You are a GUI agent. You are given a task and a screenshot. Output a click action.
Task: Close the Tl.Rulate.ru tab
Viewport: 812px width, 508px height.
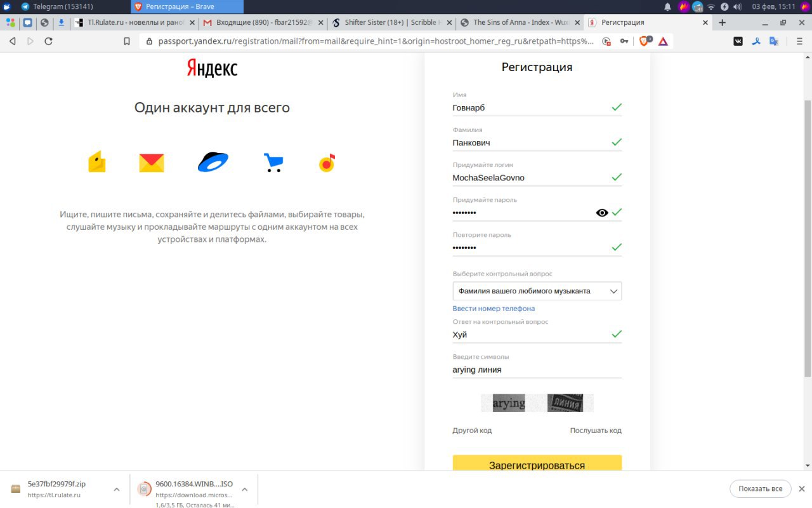click(x=192, y=22)
